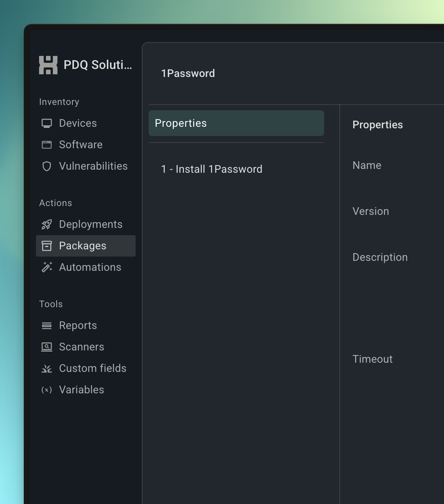
Task: Click the Version field label
Action: (x=371, y=211)
